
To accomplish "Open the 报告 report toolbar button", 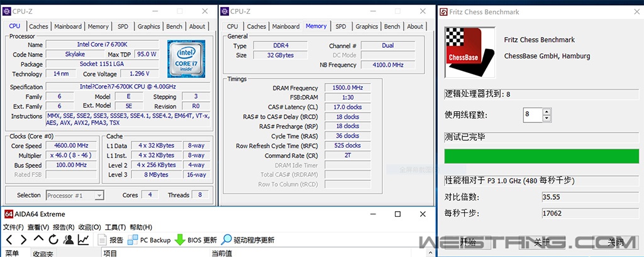I will coord(110,240).
